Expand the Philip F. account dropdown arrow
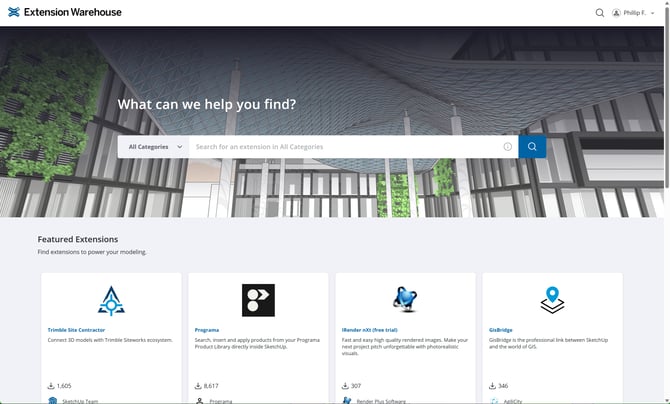The width and height of the screenshot is (670, 404). click(652, 13)
